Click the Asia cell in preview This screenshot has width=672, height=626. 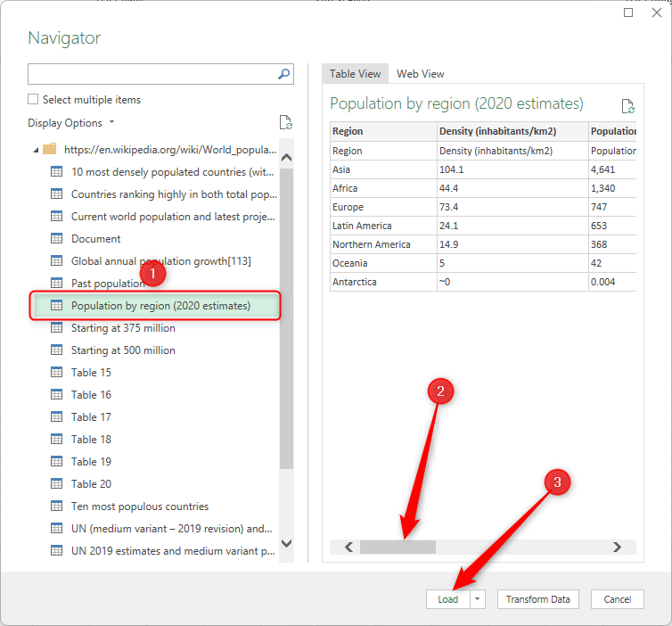(383, 169)
